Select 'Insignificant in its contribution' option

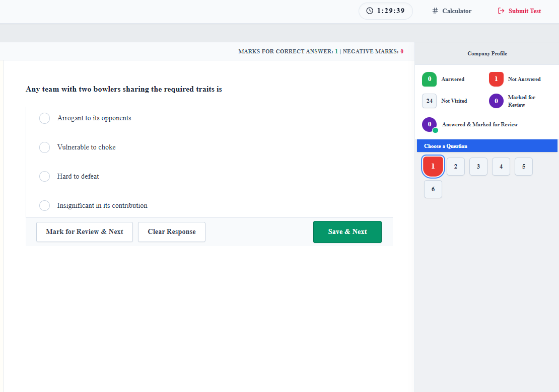44,206
